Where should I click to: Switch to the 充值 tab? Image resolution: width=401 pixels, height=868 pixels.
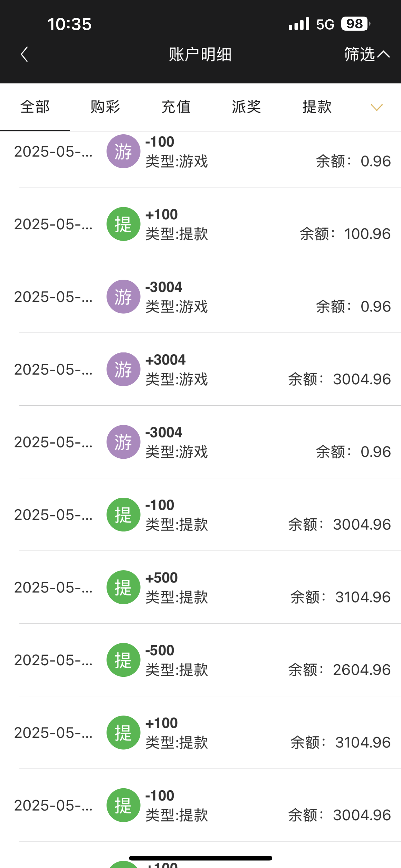click(x=176, y=107)
